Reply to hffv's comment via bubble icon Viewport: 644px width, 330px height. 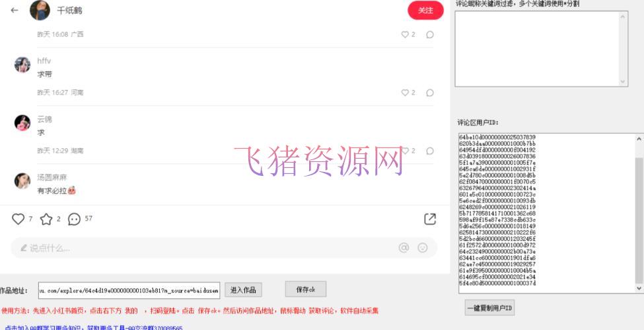[x=430, y=93]
